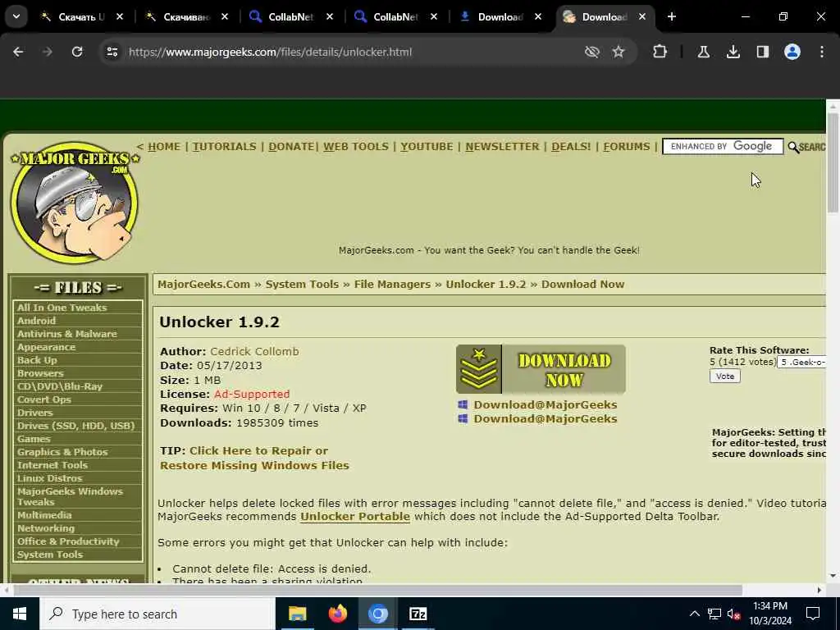The image size is (840, 630).
Task: Switch to the second CollabNet tab
Action: [395, 16]
